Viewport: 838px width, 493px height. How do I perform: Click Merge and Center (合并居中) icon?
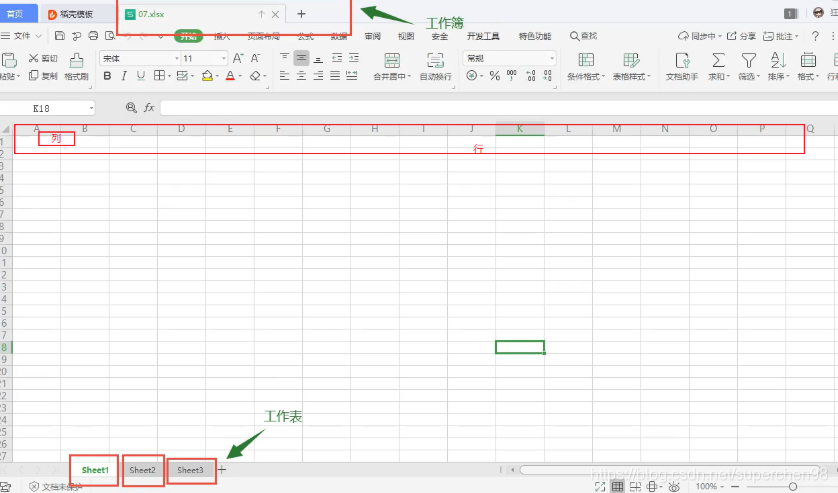point(392,60)
